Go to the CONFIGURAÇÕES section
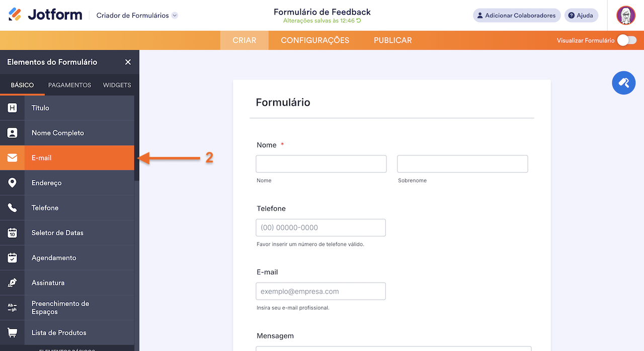The image size is (644, 351). click(x=315, y=40)
